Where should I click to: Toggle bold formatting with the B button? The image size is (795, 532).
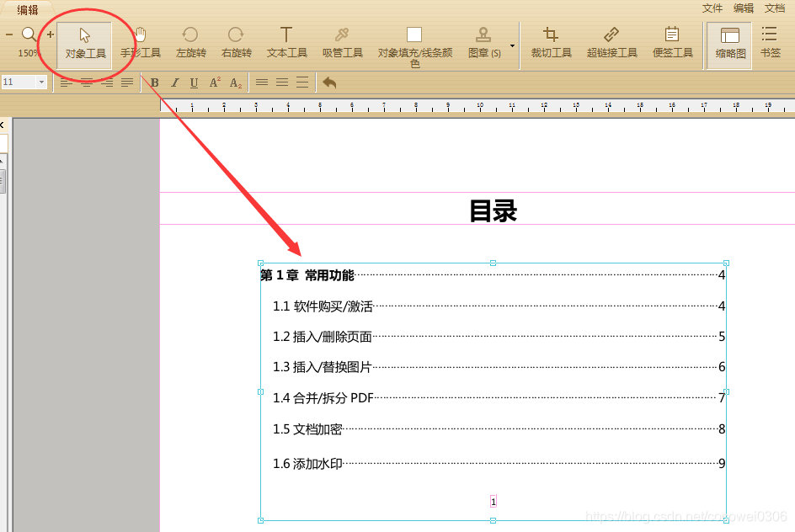point(154,82)
